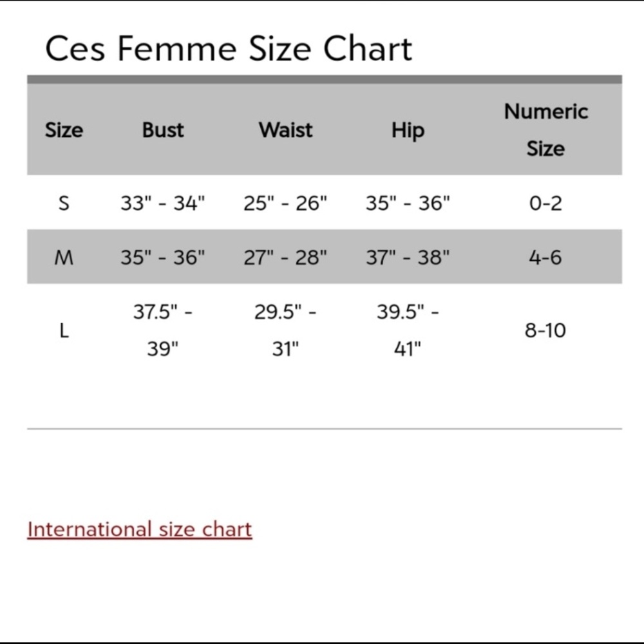Select the Numeric Size column header
Viewport: 644px width, 644px height.
click(546, 130)
